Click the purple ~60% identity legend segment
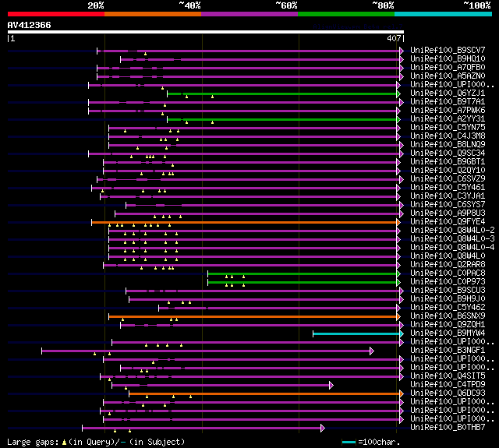Viewport: 499px width, 448px height. point(249,14)
